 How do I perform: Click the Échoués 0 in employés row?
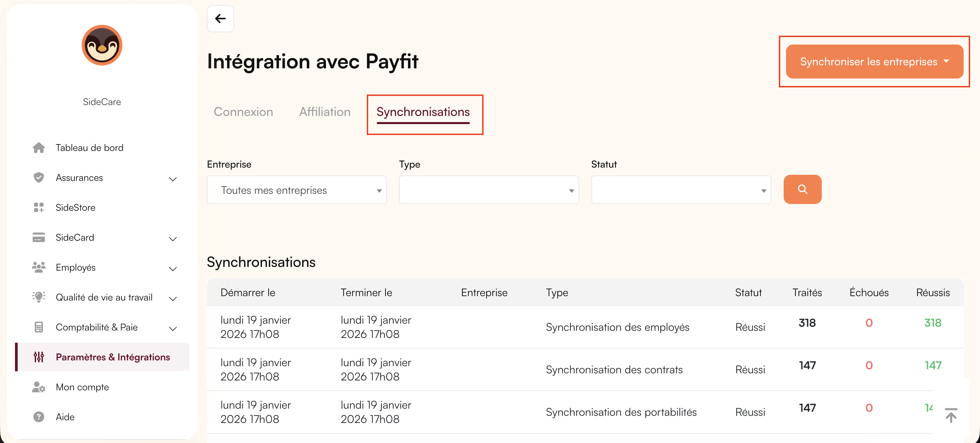(869, 323)
